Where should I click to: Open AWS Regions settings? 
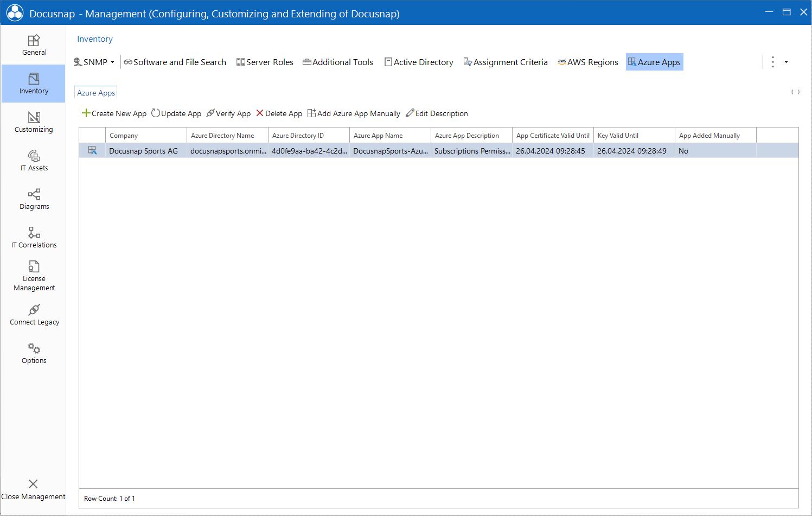[x=588, y=62]
